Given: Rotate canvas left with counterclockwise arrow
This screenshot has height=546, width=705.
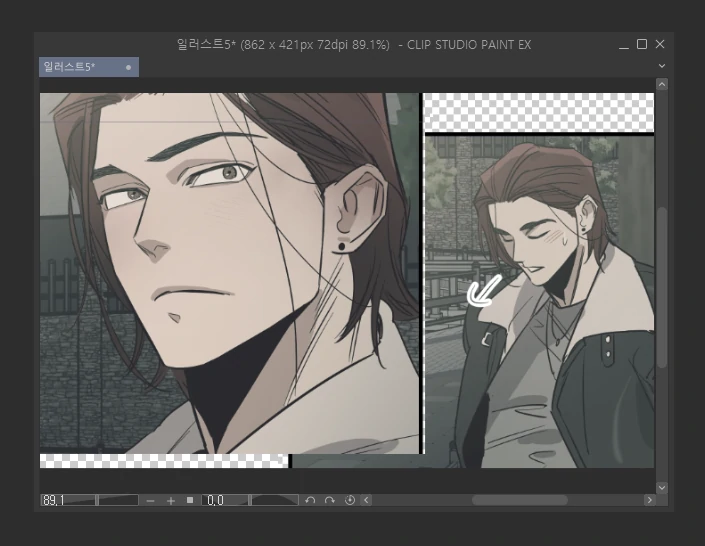Looking at the screenshot, I should pos(310,500).
